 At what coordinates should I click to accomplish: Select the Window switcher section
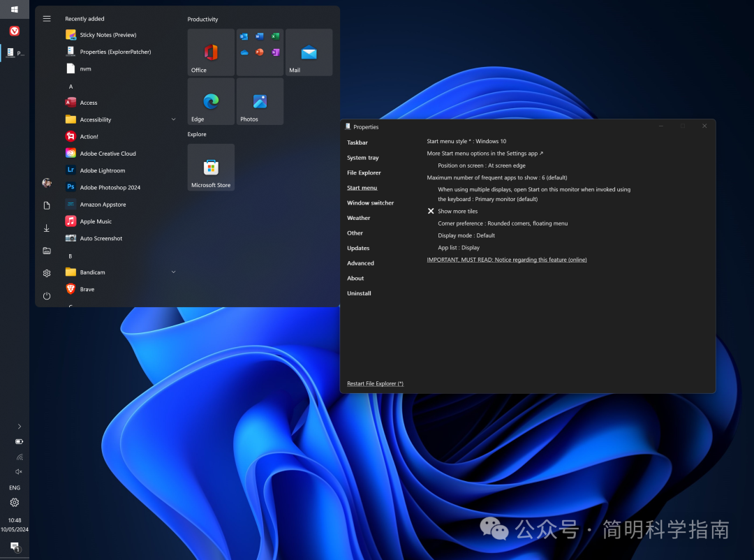coord(370,203)
